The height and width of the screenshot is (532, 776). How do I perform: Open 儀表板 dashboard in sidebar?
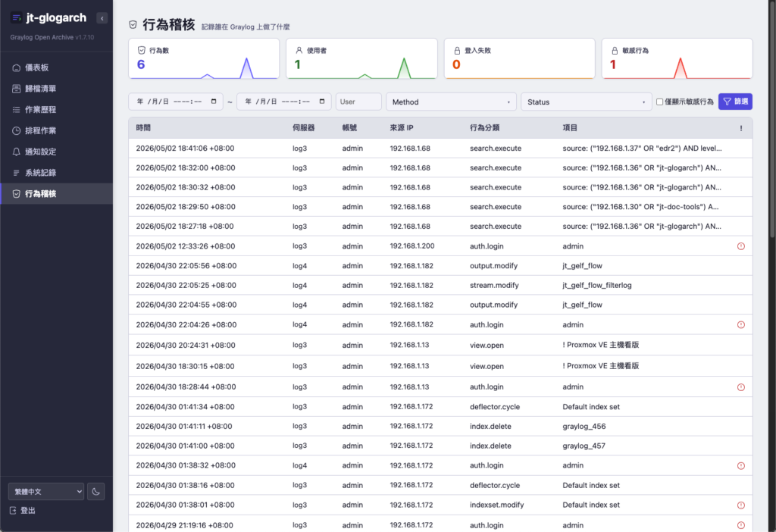click(x=56, y=67)
